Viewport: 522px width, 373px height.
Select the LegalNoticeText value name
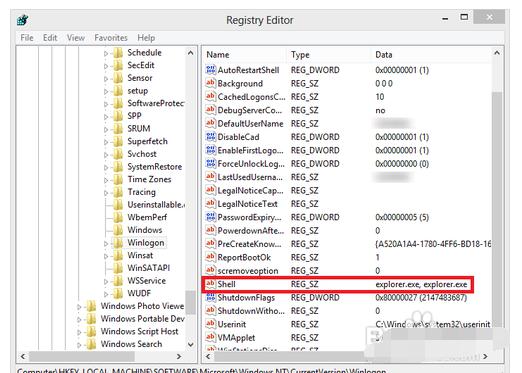[247, 204]
